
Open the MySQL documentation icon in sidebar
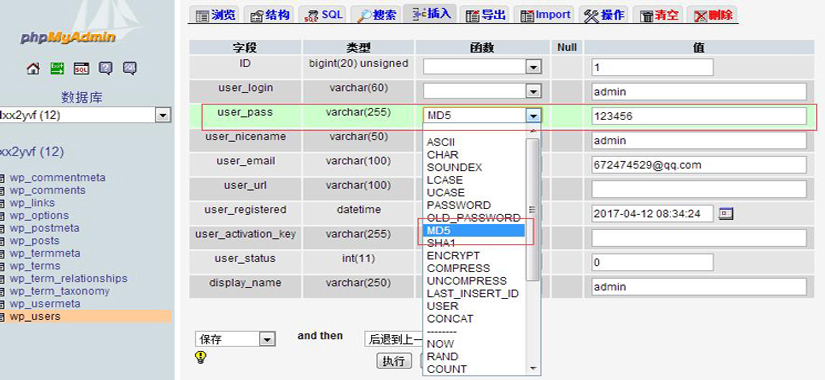click(x=130, y=68)
